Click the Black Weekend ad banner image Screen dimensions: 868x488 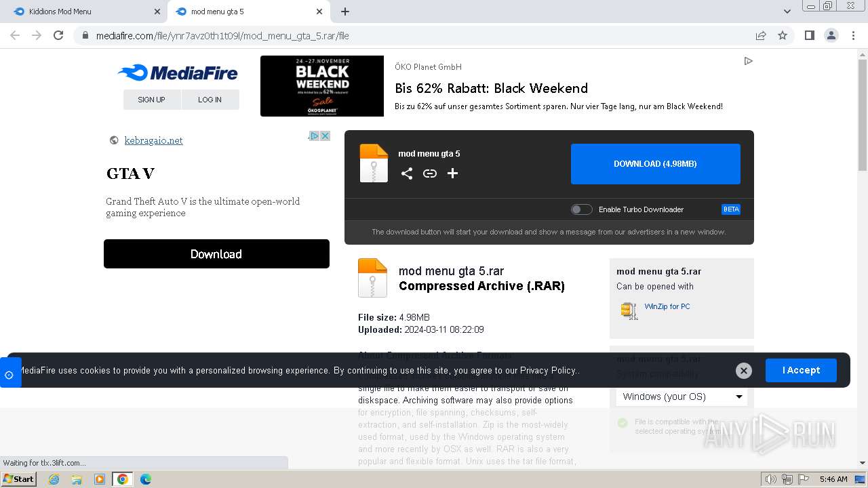(x=322, y=86)
